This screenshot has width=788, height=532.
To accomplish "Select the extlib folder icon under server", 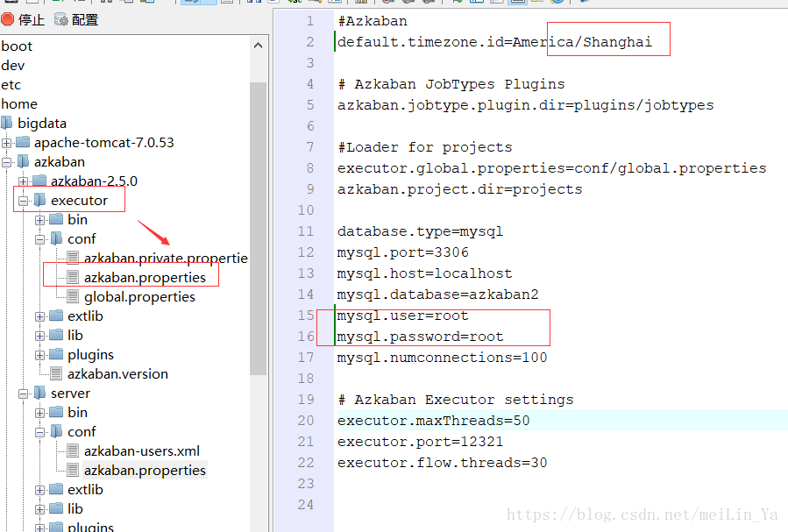I will pos(56,489).
